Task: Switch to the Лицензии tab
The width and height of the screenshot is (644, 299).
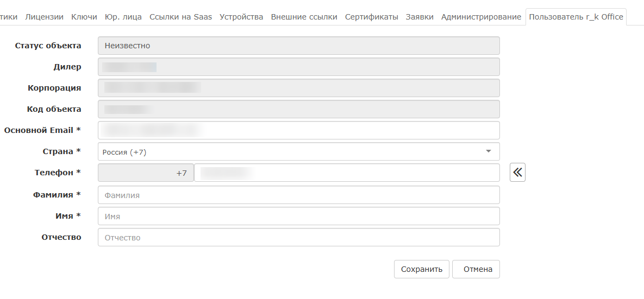Action: coord(44,17)
